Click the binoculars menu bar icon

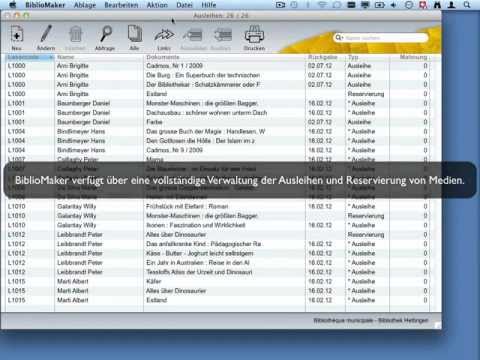tap(437, 5)
